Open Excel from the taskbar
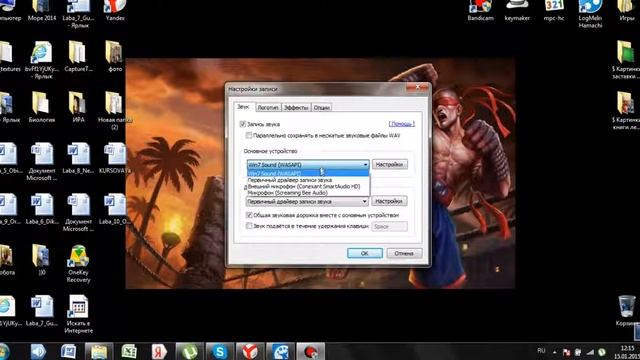Viewport: 640px width, 360px height. [x=129, y=351]
